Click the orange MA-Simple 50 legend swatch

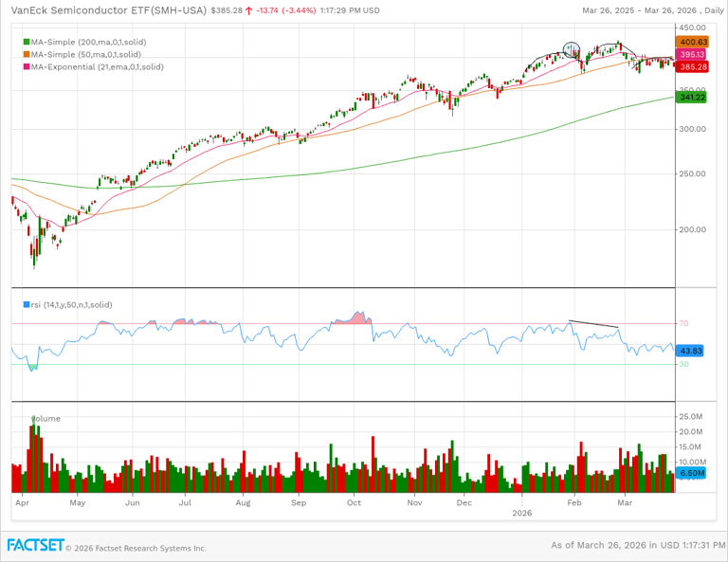[x=27, y=54]
